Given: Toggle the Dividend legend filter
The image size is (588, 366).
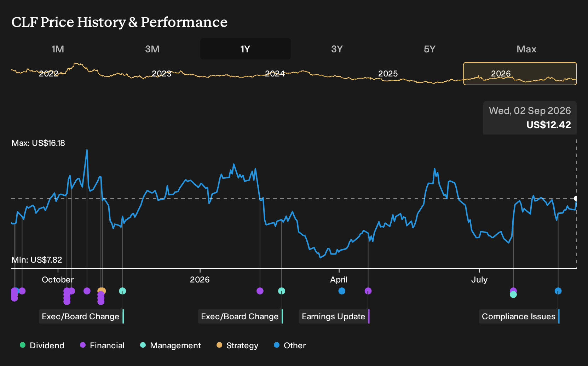Looking at the screenshot, I should coord(42,345).
